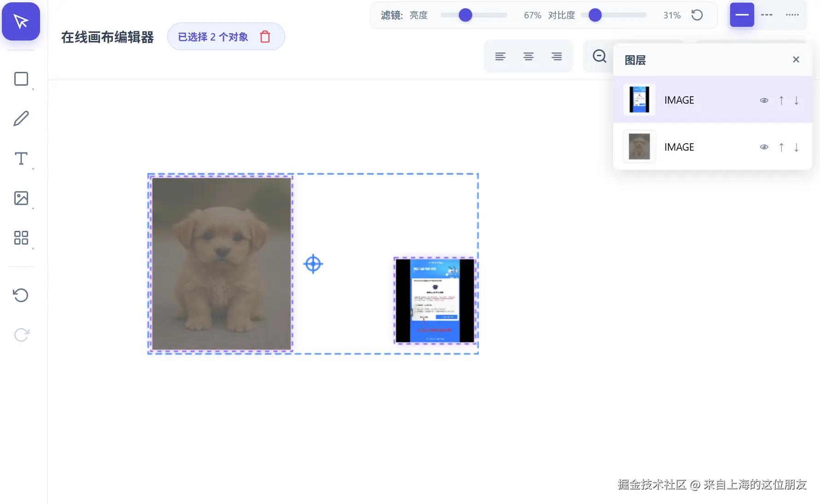Viewport: 820px width, 504px height.
Task: Align selection to the left
Action: [x=500, y=56]
